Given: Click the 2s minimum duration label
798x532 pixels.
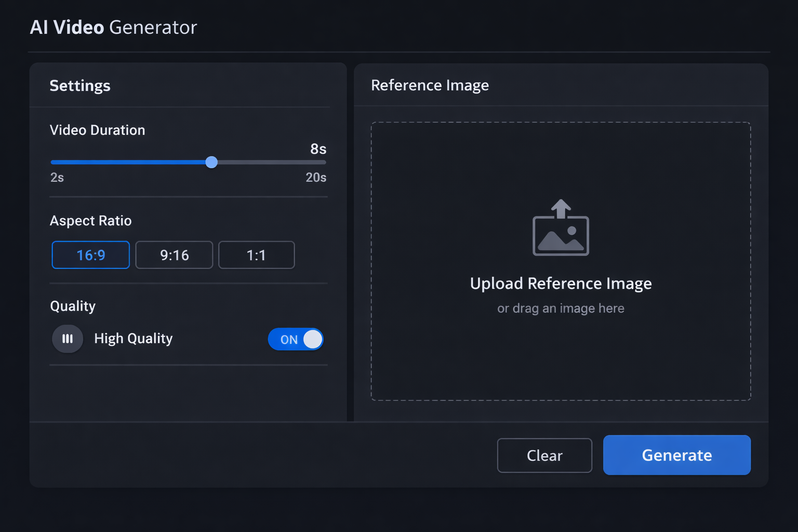Looking at the screenshot, I should (57, 177).
